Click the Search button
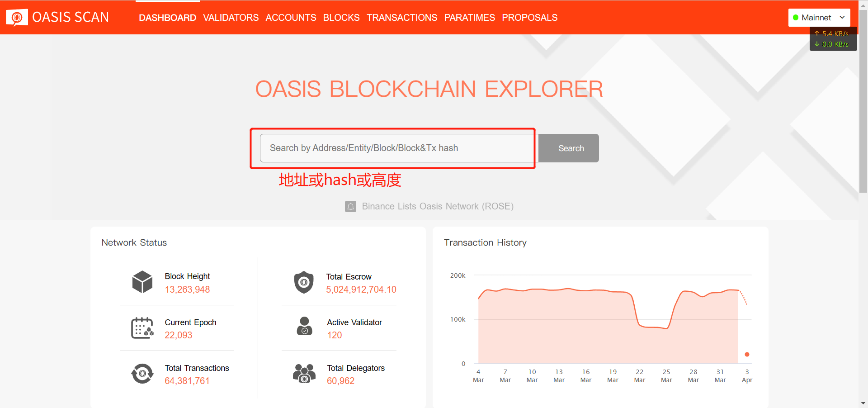868x408 pixels. 569,148
